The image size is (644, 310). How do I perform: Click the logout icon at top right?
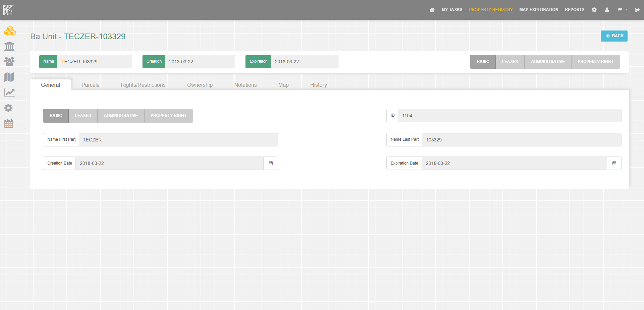(637, 10)
